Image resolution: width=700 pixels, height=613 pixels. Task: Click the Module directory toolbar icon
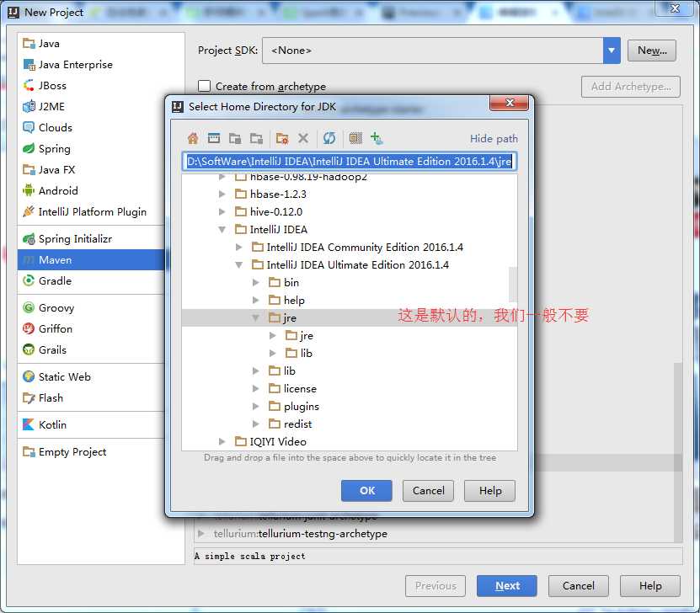coord(256,139)
